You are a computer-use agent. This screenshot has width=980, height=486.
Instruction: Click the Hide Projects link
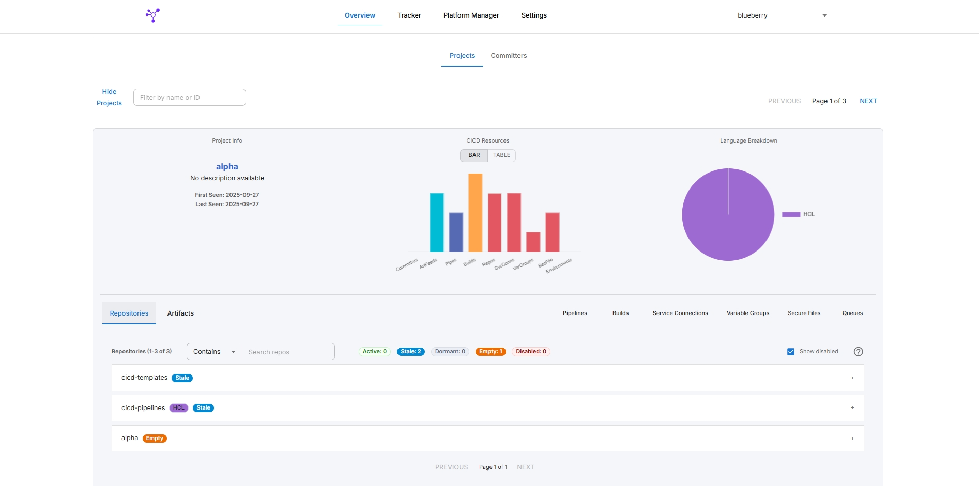pyautogui.click(x=109, y=98)
